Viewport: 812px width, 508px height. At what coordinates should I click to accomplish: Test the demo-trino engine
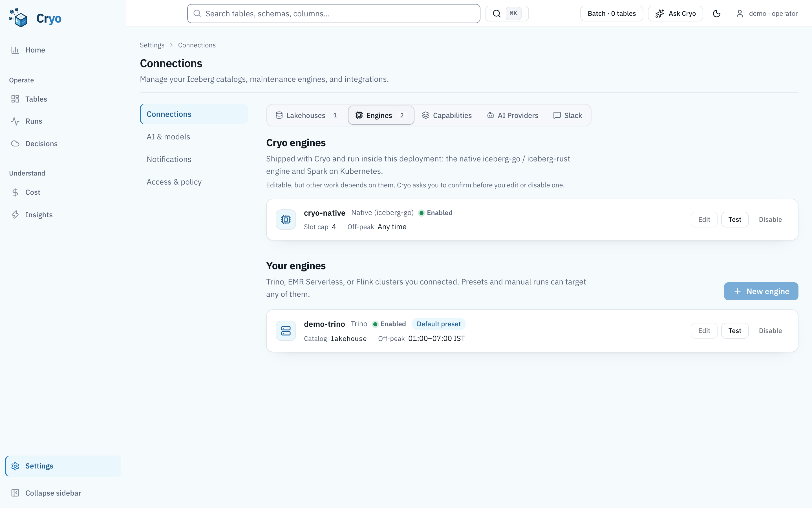pyautogui.click(x=734, y=330)
